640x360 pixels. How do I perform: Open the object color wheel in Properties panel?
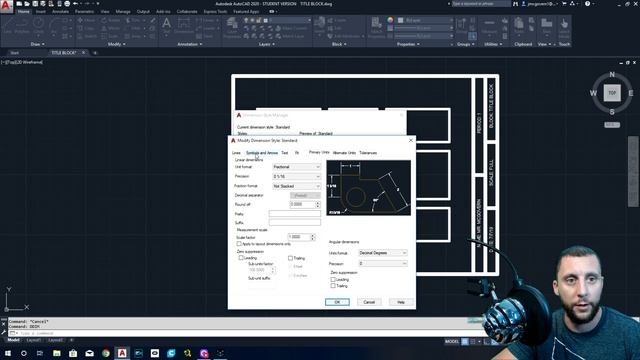tap(390, 20)
